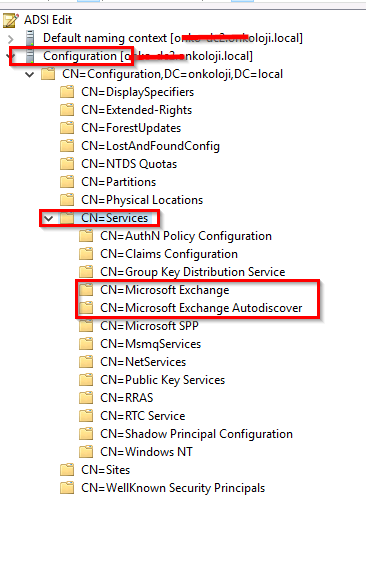
Task: Collapse the CN=Services tree node
Action: (x=48, y=218)
